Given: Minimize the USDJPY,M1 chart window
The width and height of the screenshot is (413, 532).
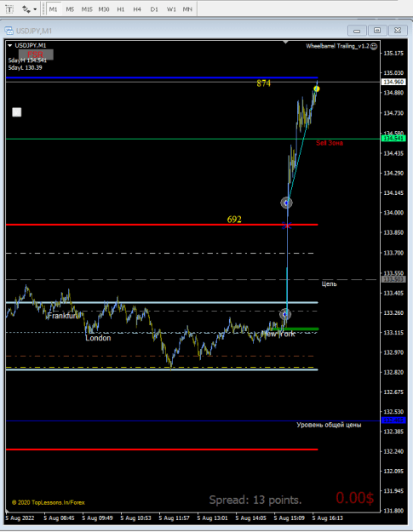Looking at the screenshot, I should 357,31.
